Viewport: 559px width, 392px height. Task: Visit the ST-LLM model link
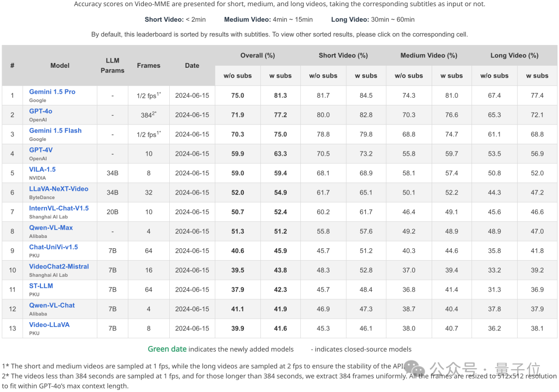(x=41, y=285)
